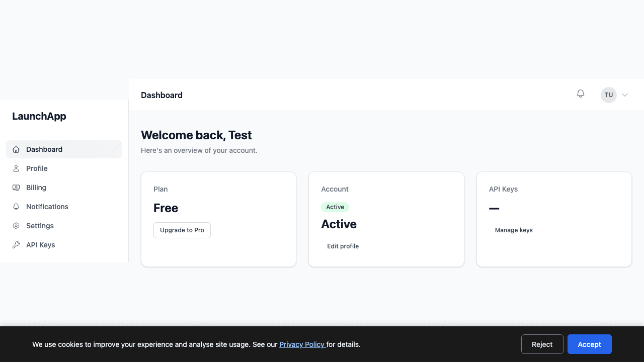Click the person icon next to Profile
The width and height of the screenshot is (644, 362).
point(16,168)
